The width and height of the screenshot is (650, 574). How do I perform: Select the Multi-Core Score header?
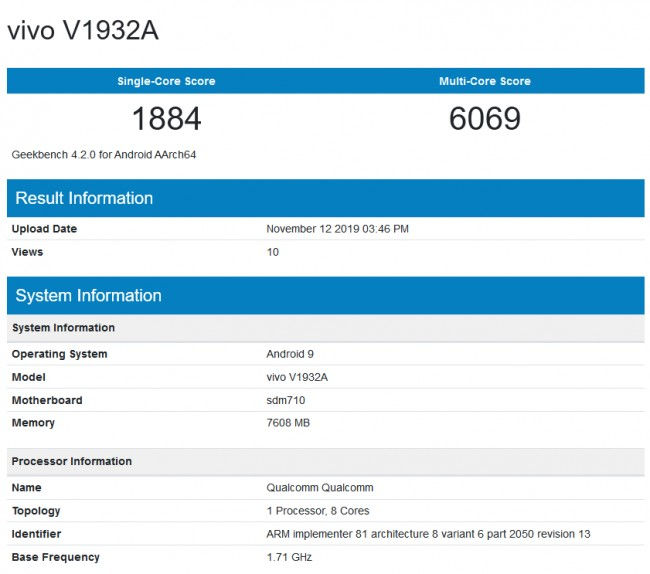point(485,81)
